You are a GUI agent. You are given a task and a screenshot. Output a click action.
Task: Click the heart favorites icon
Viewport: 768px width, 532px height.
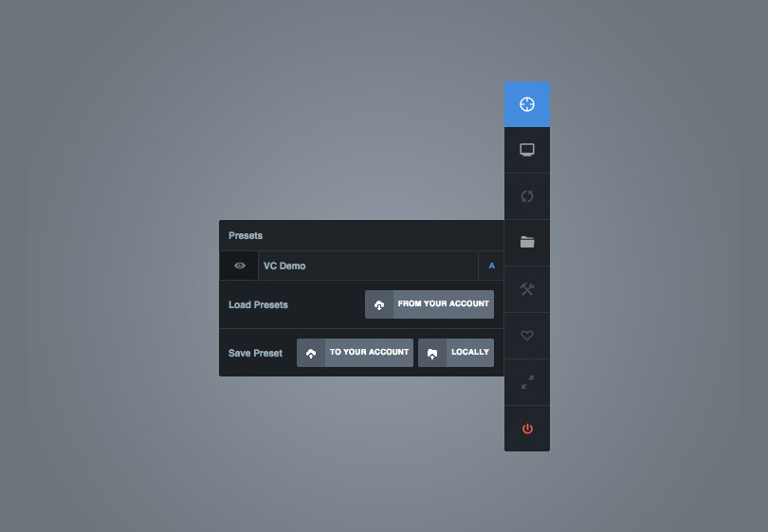coord(527,336)
